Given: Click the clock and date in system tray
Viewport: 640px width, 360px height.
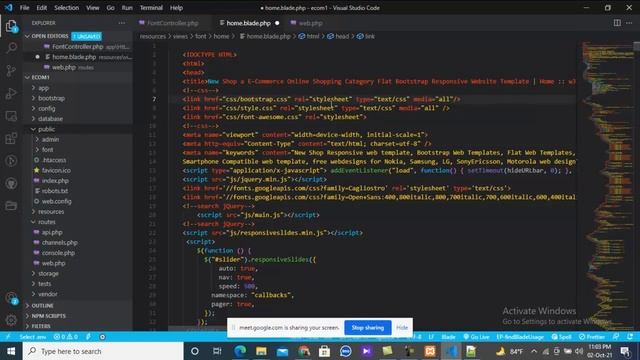Looking at the screenshot, I should [599, 351].
